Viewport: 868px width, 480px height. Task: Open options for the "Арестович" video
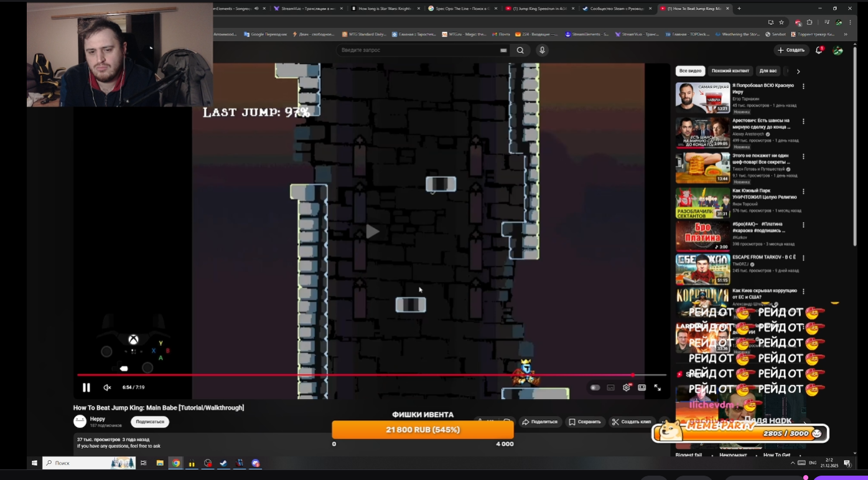pyautogui.click(x=803, y=121)
